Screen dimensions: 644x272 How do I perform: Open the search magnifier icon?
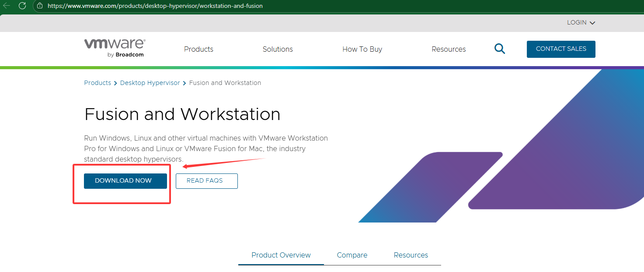[500, 49]
